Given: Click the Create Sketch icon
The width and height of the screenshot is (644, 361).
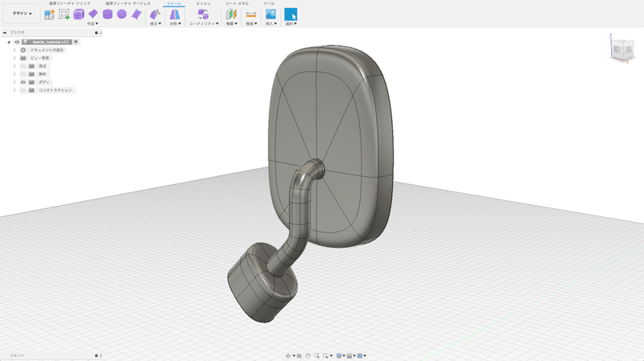Looking at the screenshot, I should (64, 14).
